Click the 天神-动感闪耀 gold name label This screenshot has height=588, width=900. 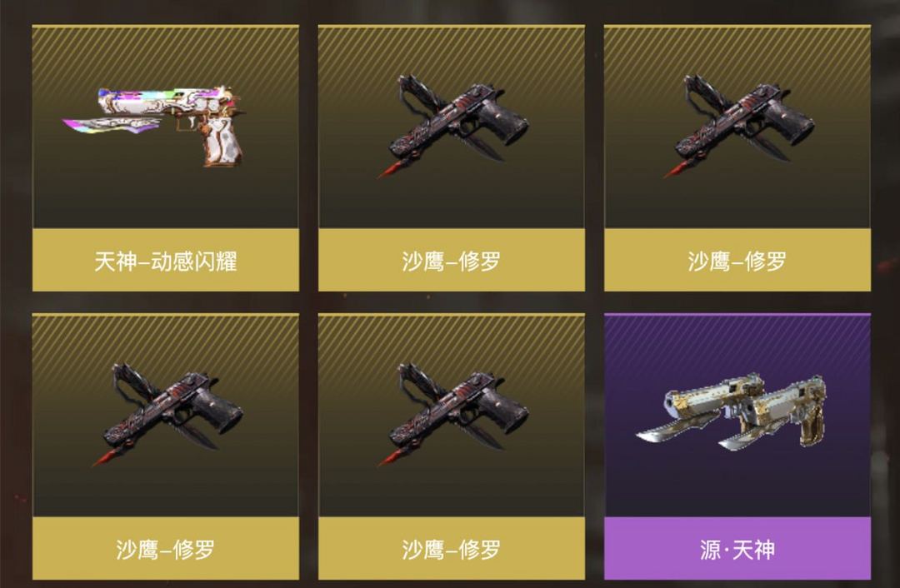click(165, 261)
